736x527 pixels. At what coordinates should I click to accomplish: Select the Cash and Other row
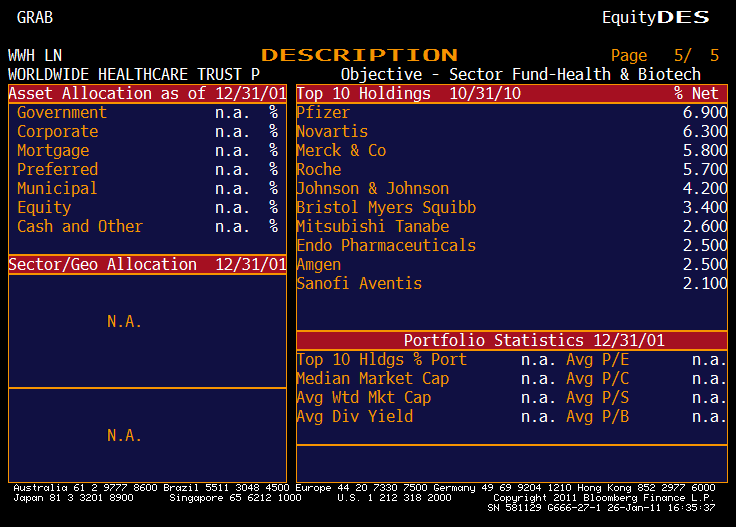147,227
